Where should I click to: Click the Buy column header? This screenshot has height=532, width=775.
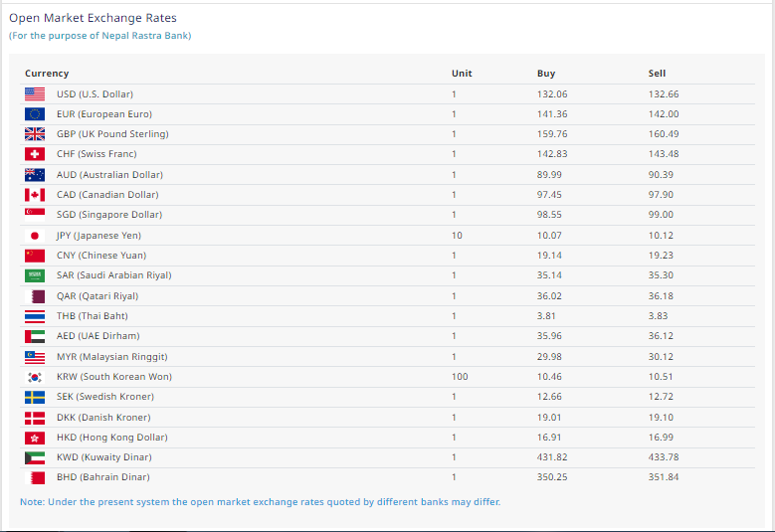click(x=546, y=74)
